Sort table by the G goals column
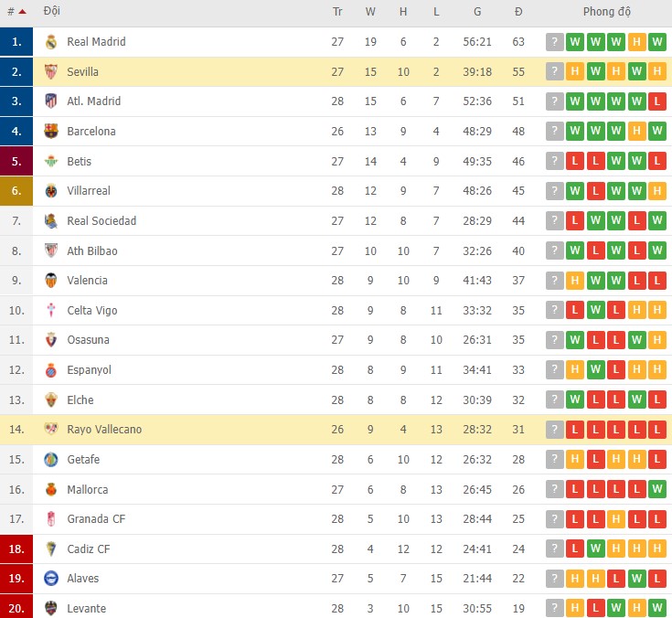Viewport: 672px width, 618px height. point(477,12)
